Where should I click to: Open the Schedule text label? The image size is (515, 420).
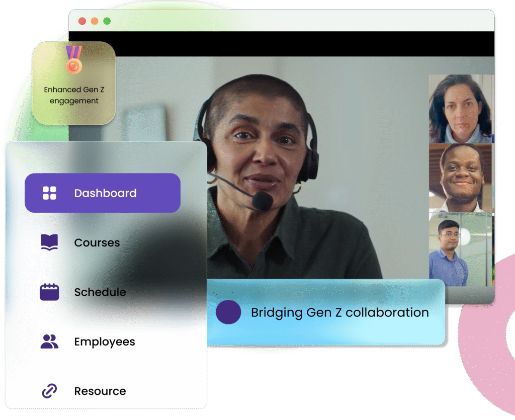coord(100,292)
